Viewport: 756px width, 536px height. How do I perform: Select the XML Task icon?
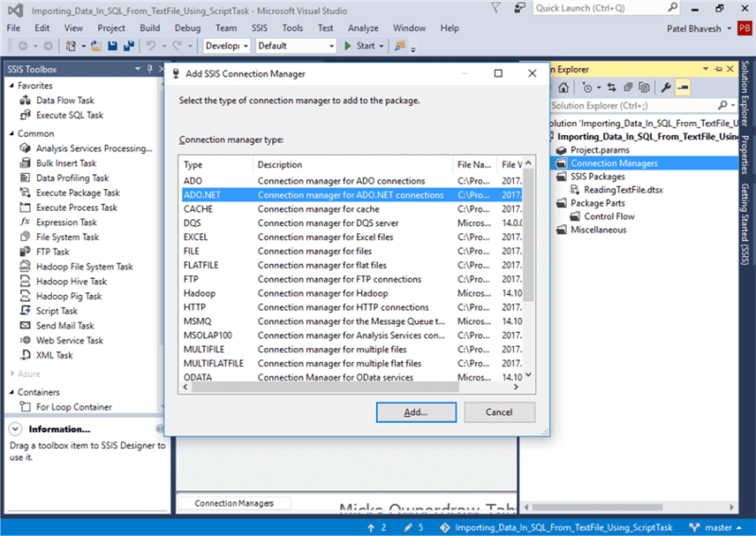pos(26,355)
